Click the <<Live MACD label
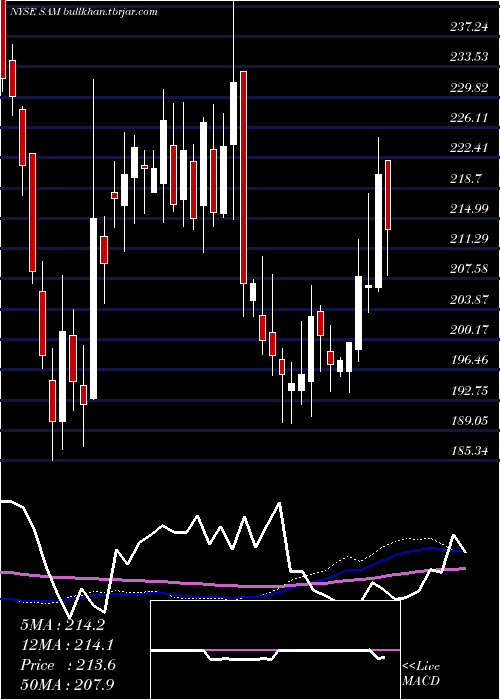500x700 pixels. pos(421,674)
